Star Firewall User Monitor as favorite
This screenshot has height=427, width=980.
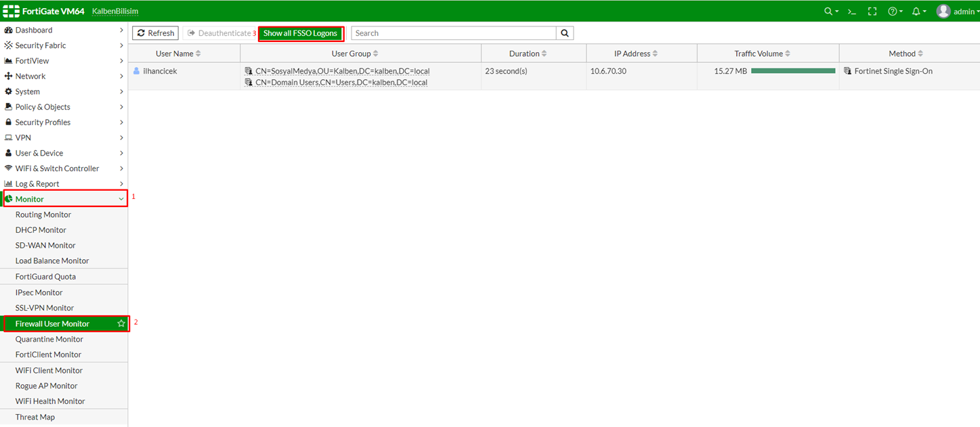pyautogui.click(x=121, y=324)
